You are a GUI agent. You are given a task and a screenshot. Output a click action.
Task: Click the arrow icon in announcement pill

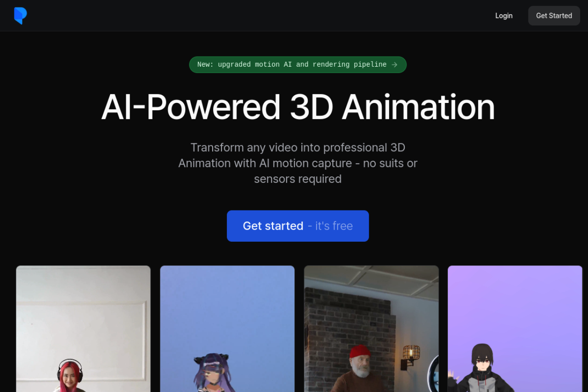coord(394,65)
